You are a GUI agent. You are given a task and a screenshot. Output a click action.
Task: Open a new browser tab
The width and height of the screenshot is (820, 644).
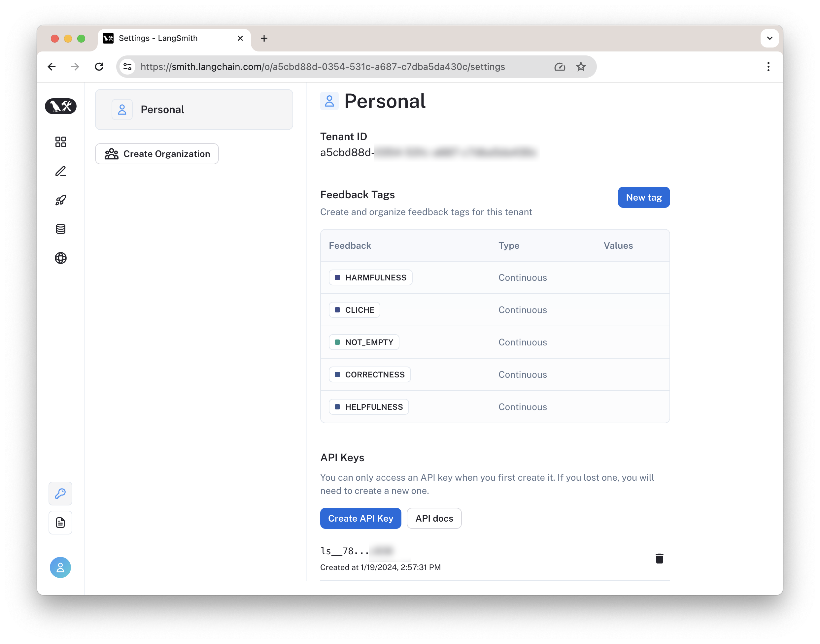click(x=264, y=38)
